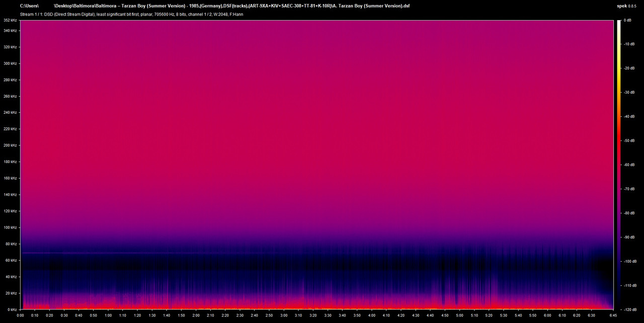Click the 3:00 time axis label

(284, 315)
